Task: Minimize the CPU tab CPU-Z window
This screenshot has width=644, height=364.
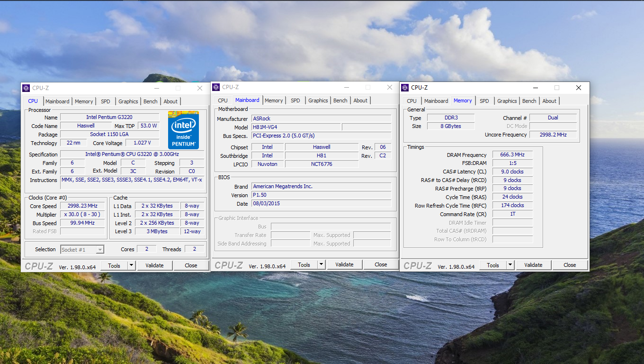Action: (157, 88)
